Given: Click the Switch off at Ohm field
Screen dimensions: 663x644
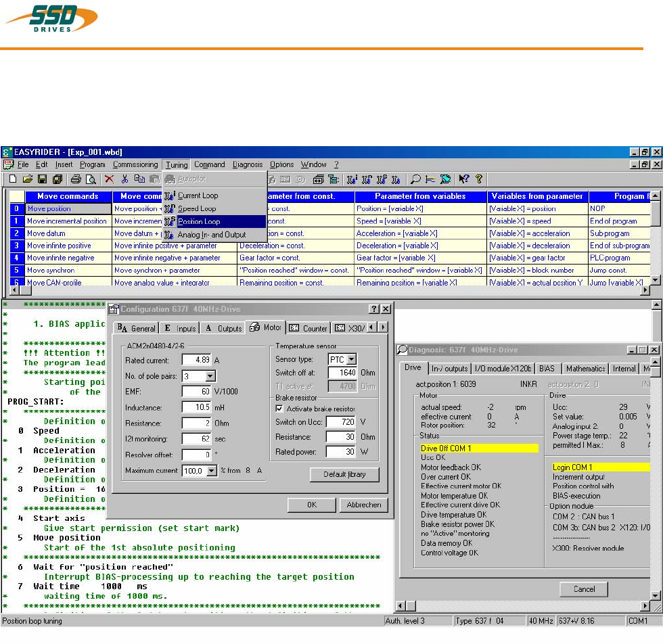Looking at the screenshot, I should [x=343, y=373].
